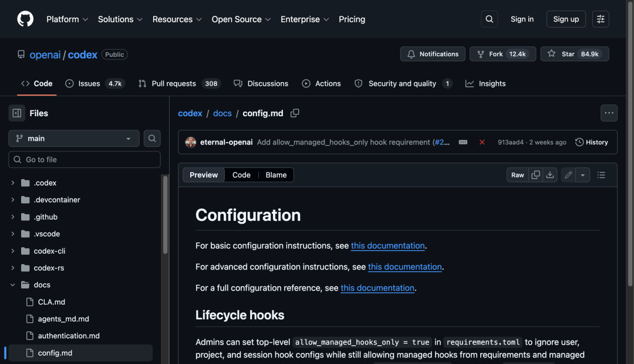Image resolution: width=634 pixels, height=364 pixels.
Task: Expand the codex-rs folder
Action: [12, 268]
